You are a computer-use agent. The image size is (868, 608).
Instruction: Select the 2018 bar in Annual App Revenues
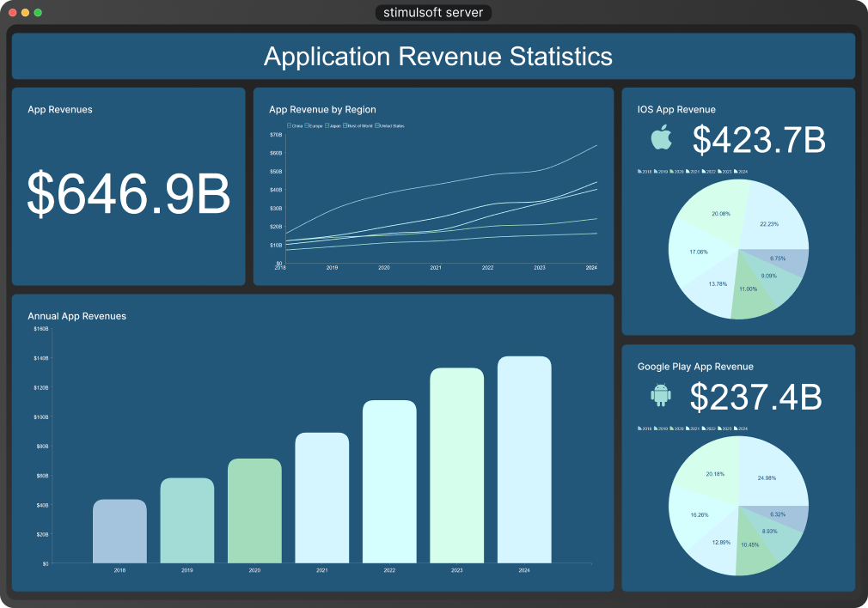(x=119, y=531)
